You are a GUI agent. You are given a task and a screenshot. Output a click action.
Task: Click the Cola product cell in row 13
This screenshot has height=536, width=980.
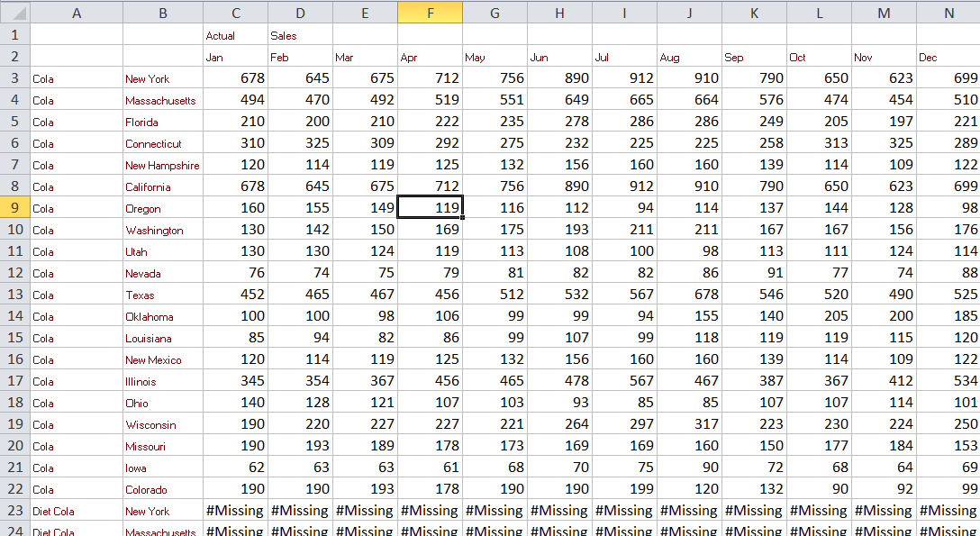[x=77, y=295]
